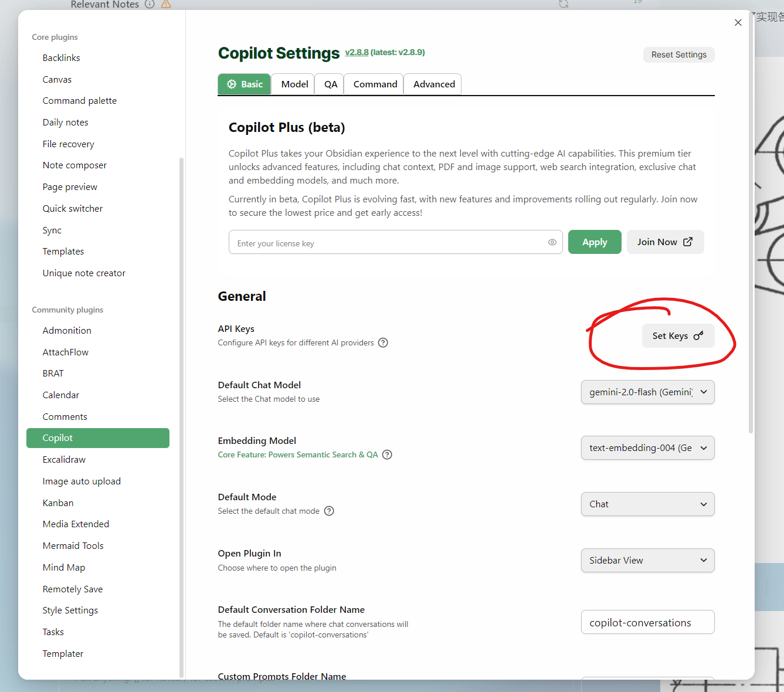Image resolution: width=784 pixels, height=692 pixels.
Task: Toggle license key visibility eye icon
Action: [552, 242]
